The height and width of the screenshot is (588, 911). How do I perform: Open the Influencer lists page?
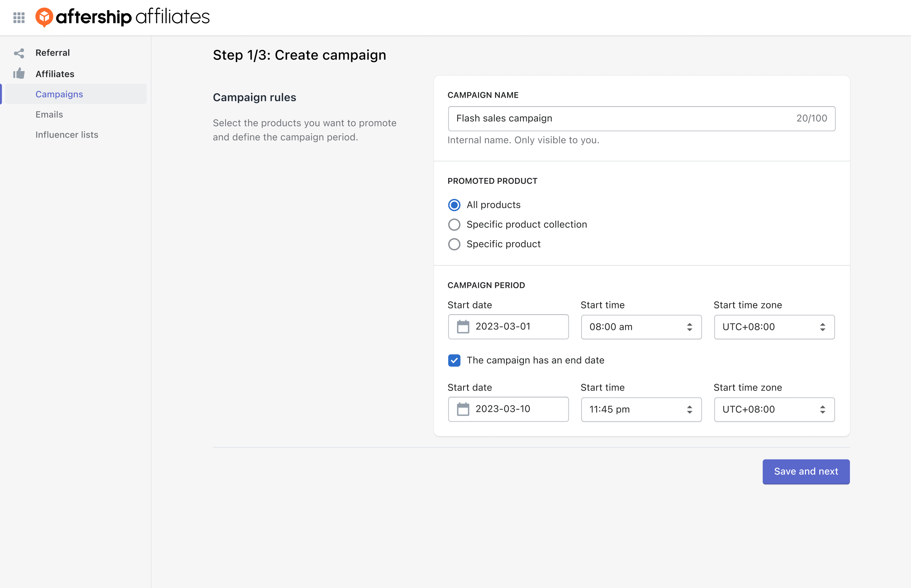(67, 134)
